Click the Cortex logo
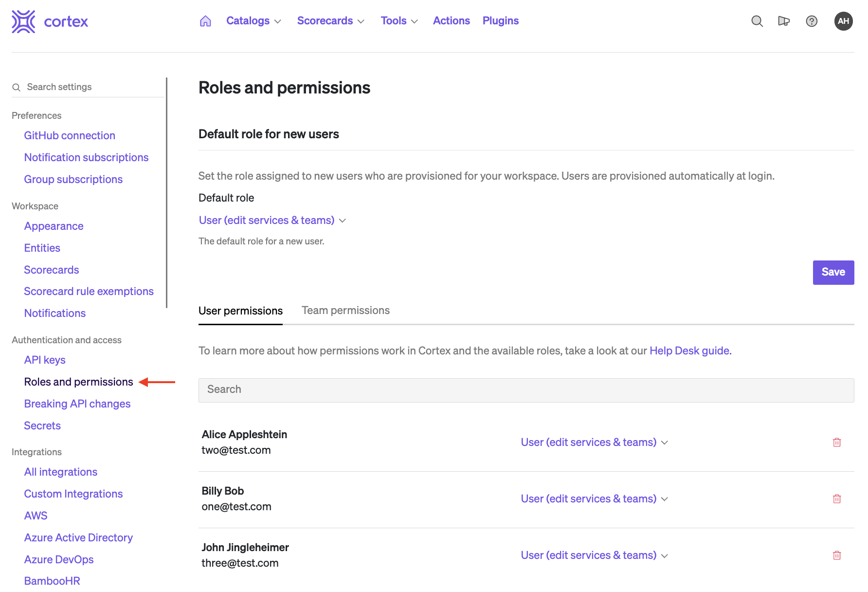Screen dimensions: 868x592 click(x=50, y=21)
